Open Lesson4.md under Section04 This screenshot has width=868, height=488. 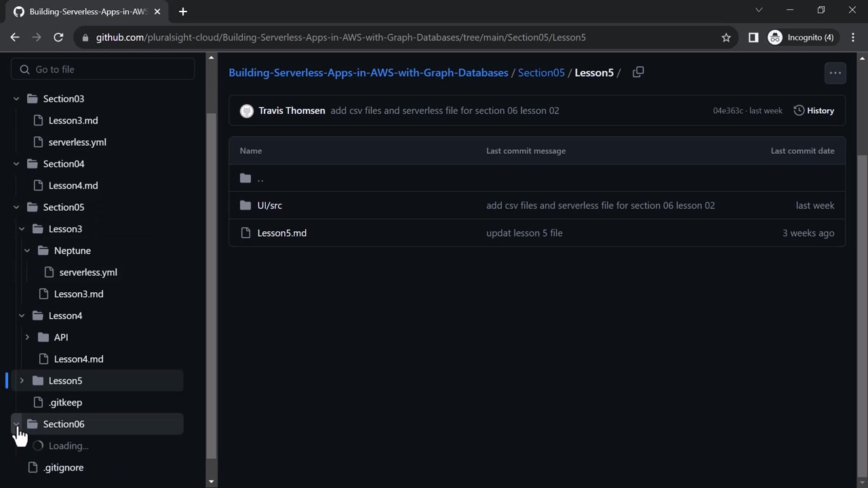(x=73, y=186)
